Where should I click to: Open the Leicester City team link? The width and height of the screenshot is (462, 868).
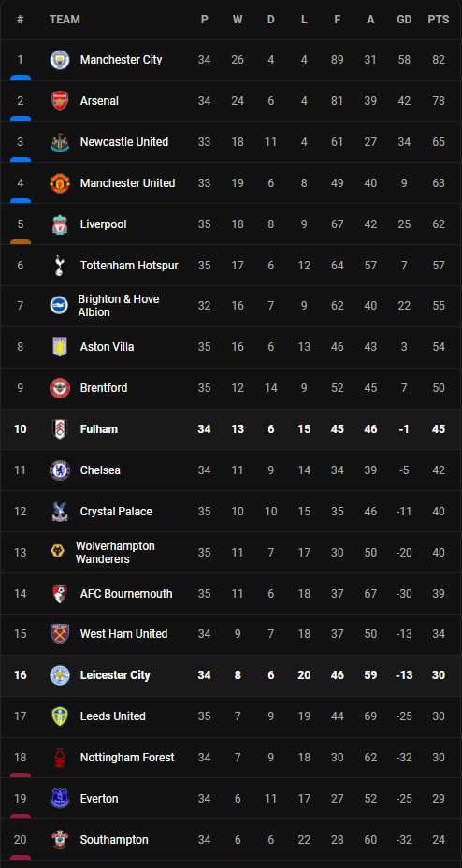[x=115, y=675]
